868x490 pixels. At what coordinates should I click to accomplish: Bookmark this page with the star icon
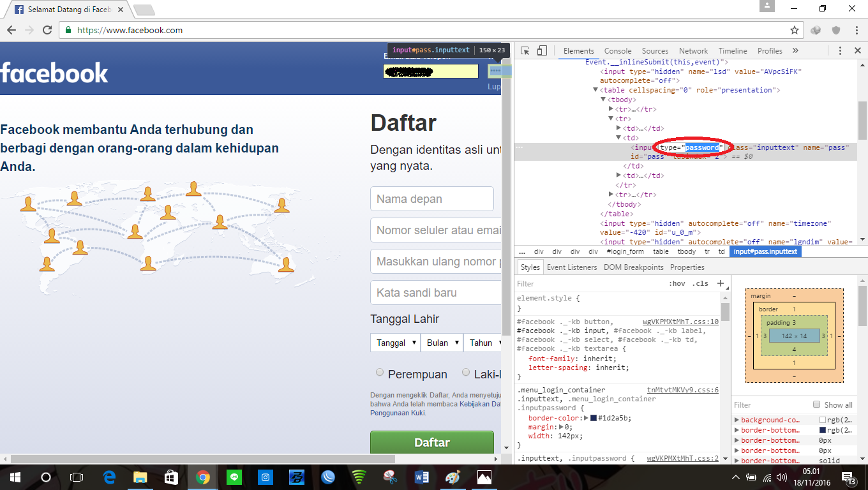click(795, 30)
